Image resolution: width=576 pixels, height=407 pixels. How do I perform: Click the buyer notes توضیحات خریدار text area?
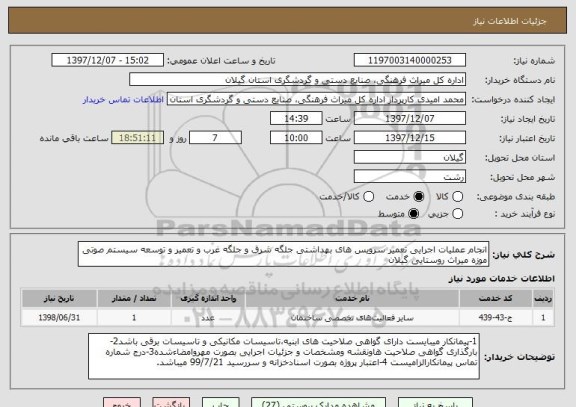pyautogui.click(x=284, y=356)
